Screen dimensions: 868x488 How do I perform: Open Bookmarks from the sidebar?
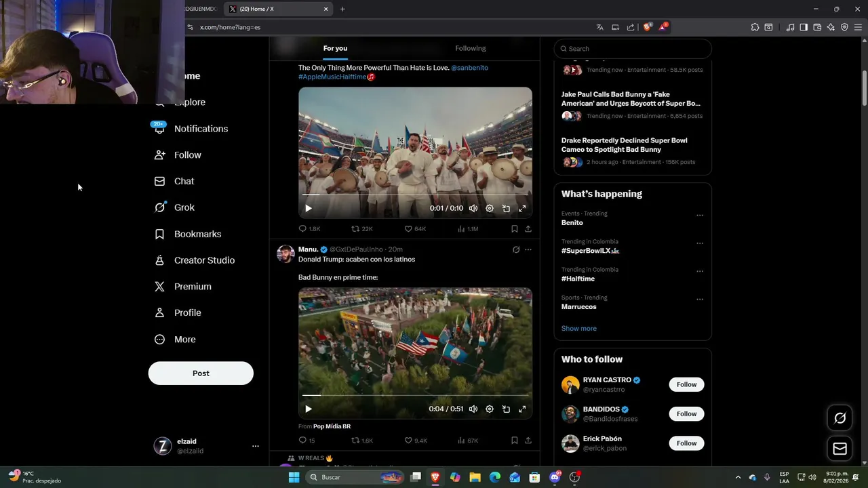(188, 235)
